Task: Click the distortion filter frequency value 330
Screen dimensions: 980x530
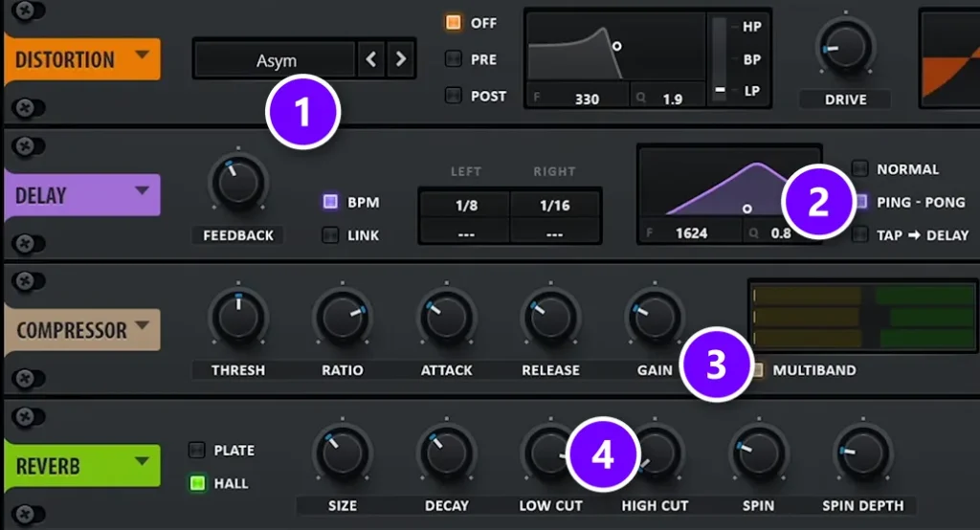Action: coord(587,99)
